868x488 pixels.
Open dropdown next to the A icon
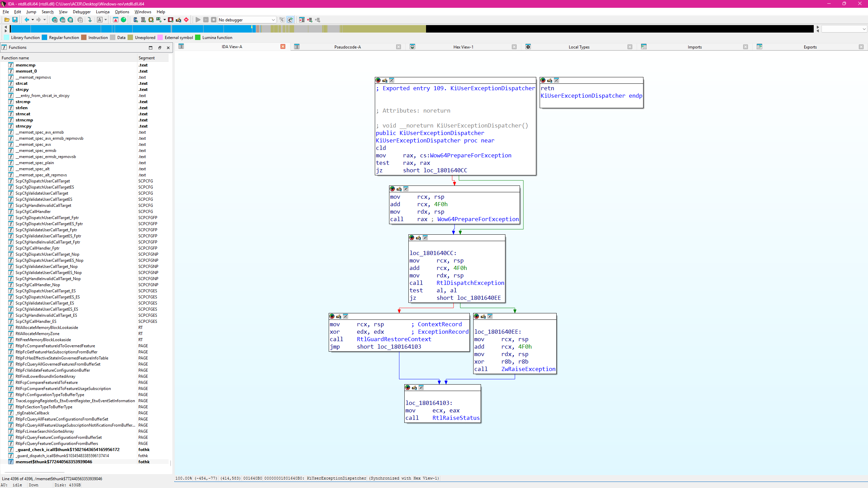pos(105,20)
